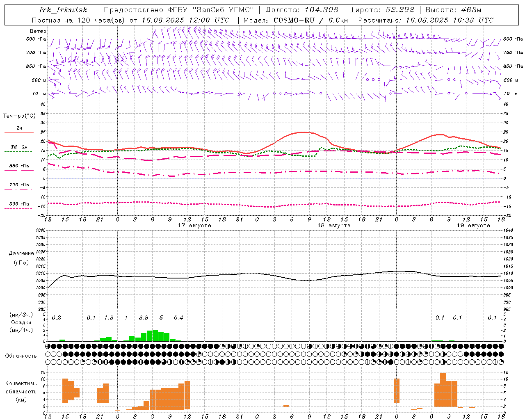Click the 3-hour precipitation value 0.2

[x=56, y=318]
